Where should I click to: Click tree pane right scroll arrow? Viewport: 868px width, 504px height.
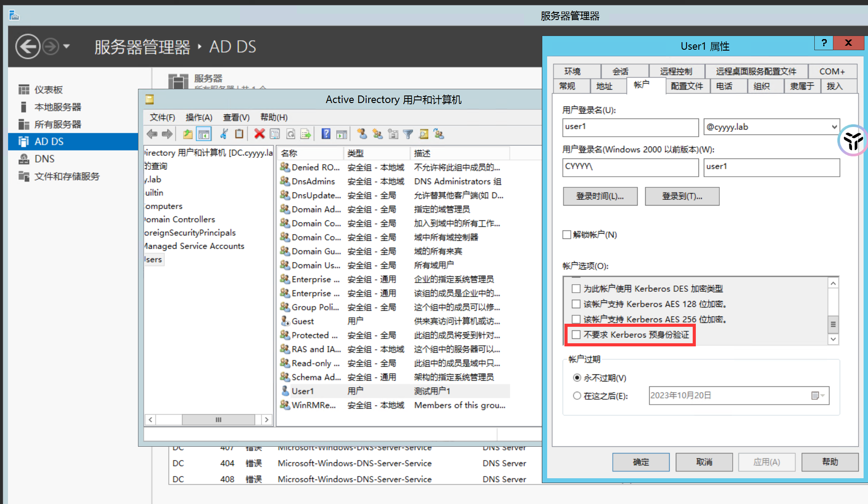click(x=266, y=420)
